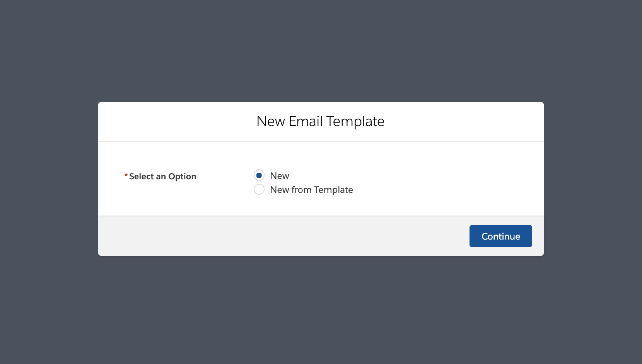Click the 'Select an Option' field label

(x=162, y=177)
